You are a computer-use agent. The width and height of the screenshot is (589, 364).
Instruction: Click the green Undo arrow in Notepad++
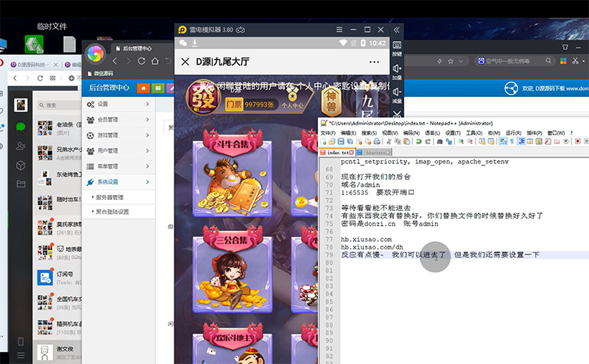(419, 141)
